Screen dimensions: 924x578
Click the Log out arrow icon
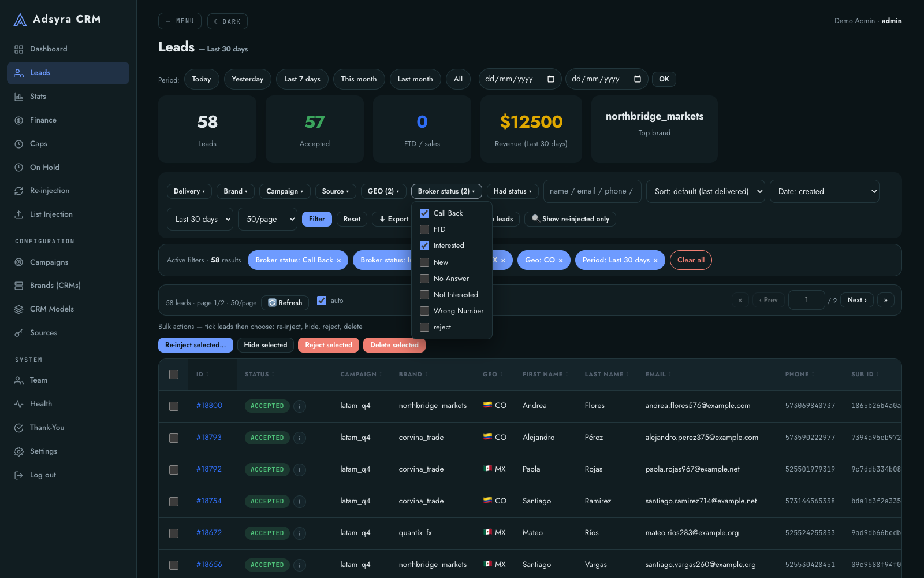click(x=18, y=475)
